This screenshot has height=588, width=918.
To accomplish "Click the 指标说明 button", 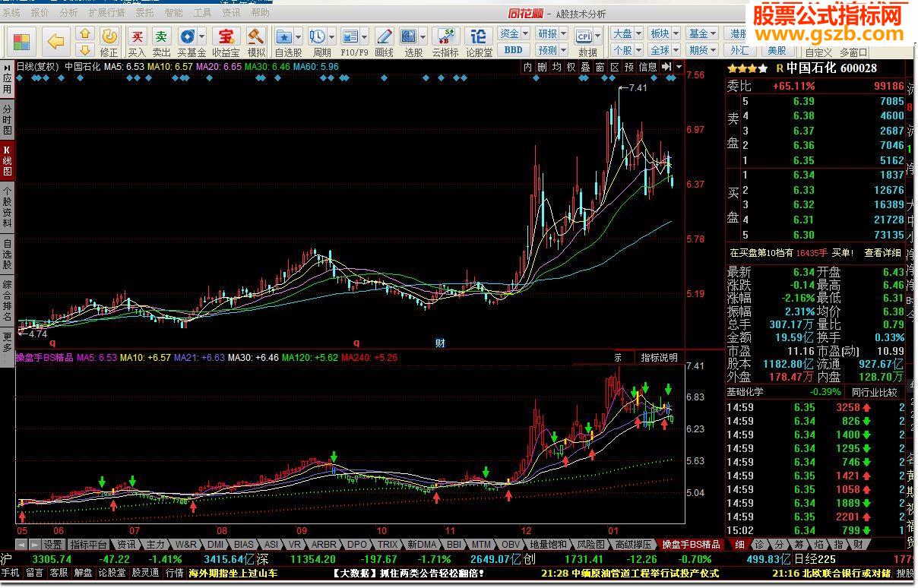I will (x=659, y=357).
